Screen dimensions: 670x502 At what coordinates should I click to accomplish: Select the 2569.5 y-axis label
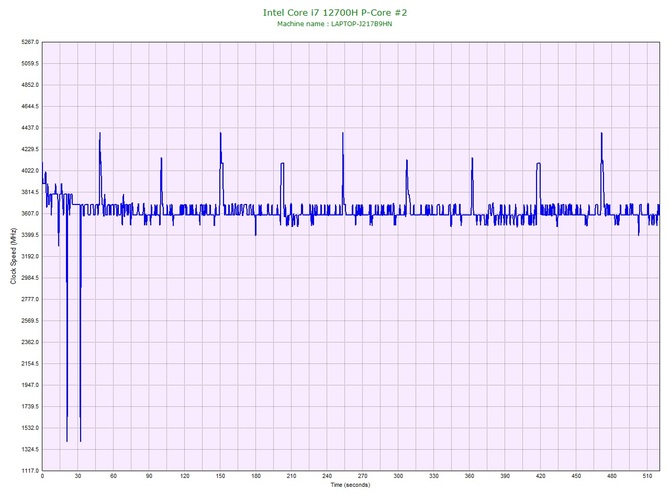pos(30,320)
